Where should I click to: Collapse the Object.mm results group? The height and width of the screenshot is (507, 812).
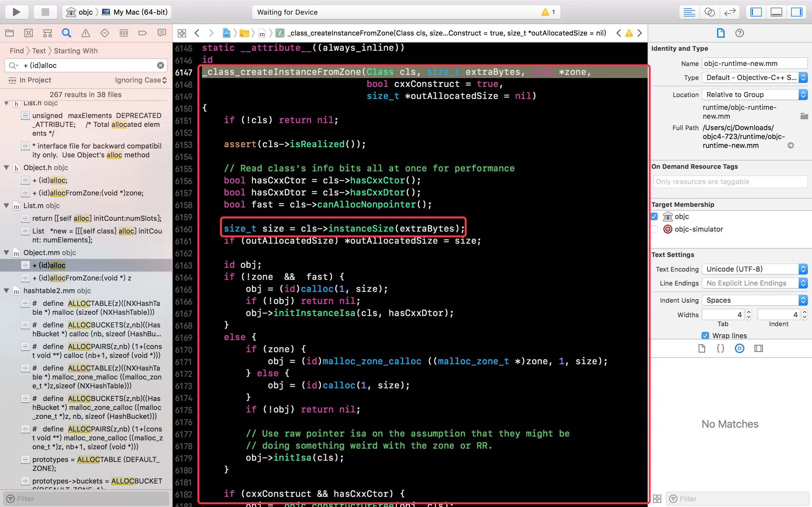coord(6,253)
